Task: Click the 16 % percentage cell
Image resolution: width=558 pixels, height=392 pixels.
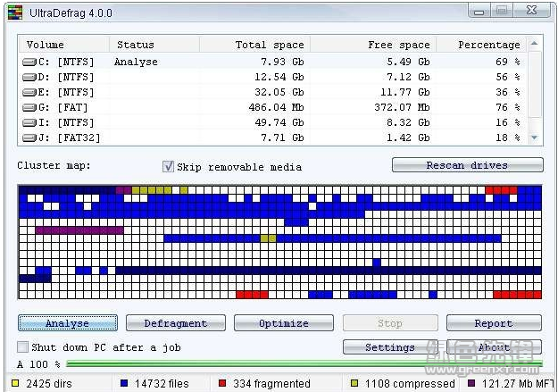Action: click(508, 123)
